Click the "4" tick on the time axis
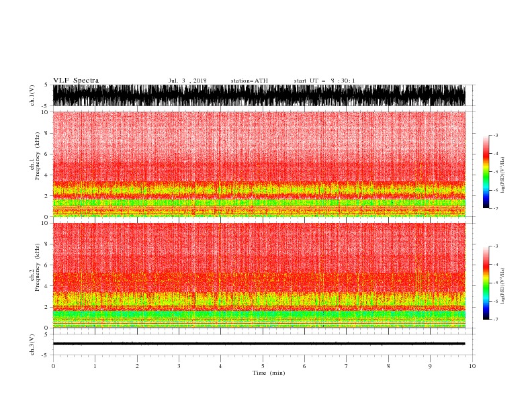The width and height of the screenshot is (532, 411). click(220, 366)
